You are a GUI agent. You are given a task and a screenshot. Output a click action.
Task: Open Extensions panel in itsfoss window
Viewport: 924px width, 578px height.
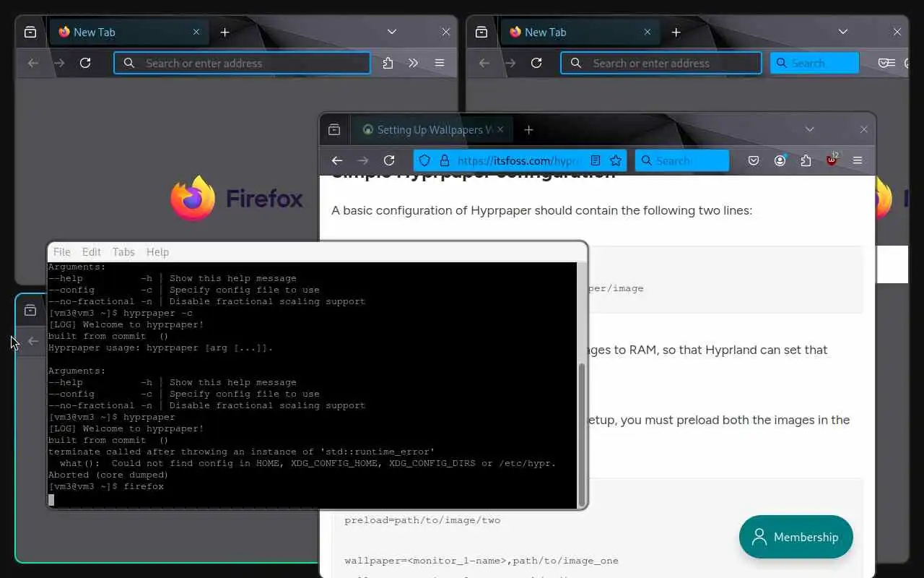tap(806, 160)
